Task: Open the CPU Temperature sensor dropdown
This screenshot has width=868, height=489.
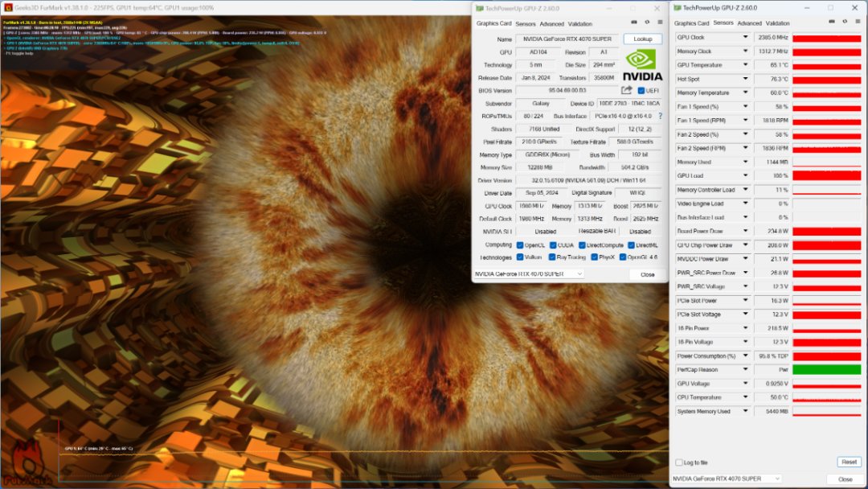Action: tap(745, 397)
